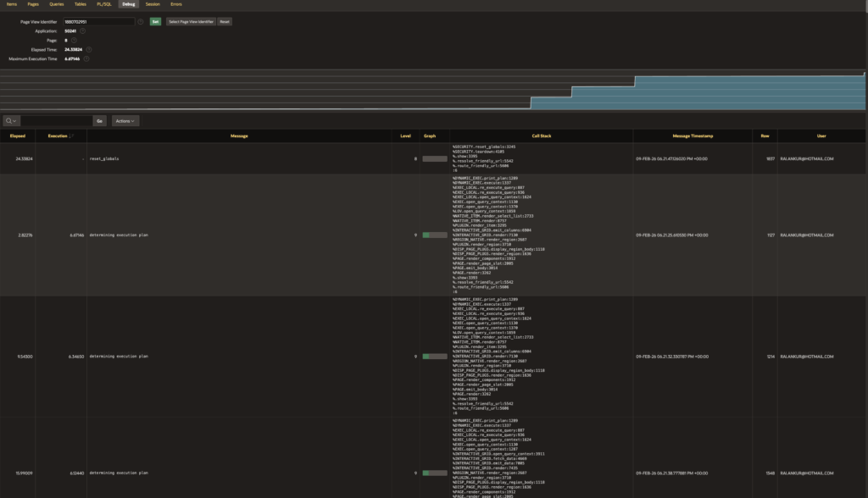Image resolution: width=868 pixels, height=498 pixels.
Task: Open the search column selector magnifier
Action: tap(11, 121)
